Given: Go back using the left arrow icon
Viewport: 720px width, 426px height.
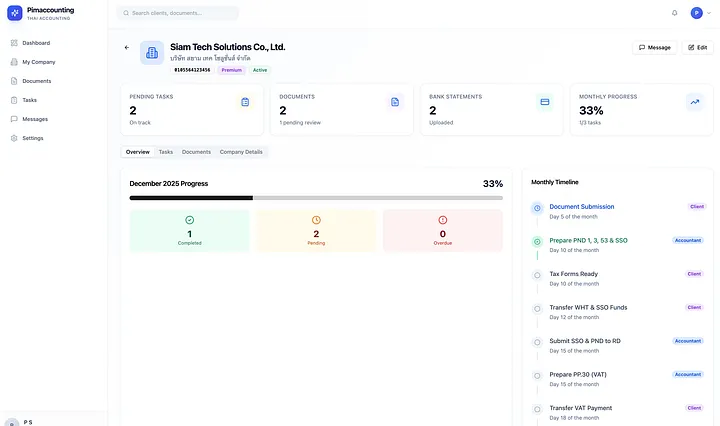Looking at the screenshot, I should coord(127,47).
